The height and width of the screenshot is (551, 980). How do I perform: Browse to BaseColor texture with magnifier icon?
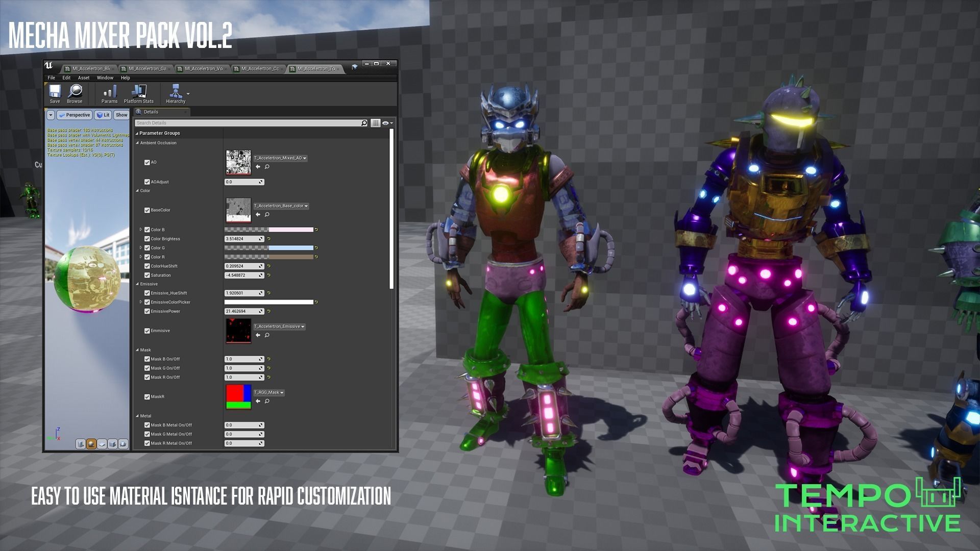tap(267, 215)
